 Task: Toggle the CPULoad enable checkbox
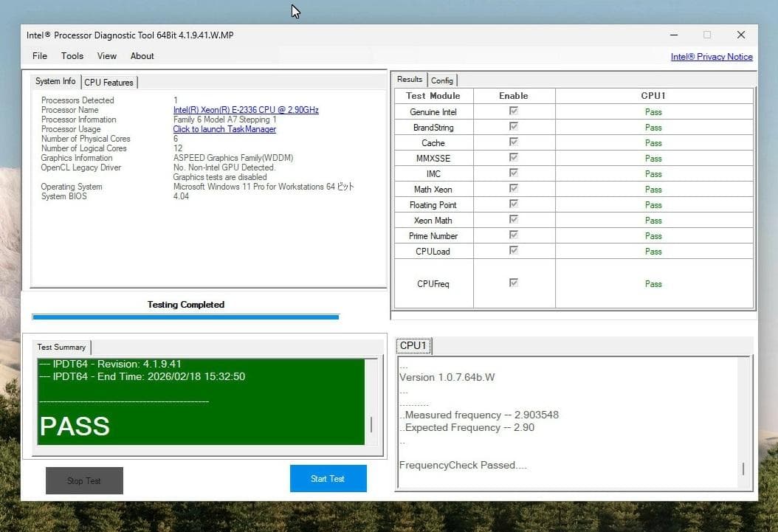(x=514, y=250)
